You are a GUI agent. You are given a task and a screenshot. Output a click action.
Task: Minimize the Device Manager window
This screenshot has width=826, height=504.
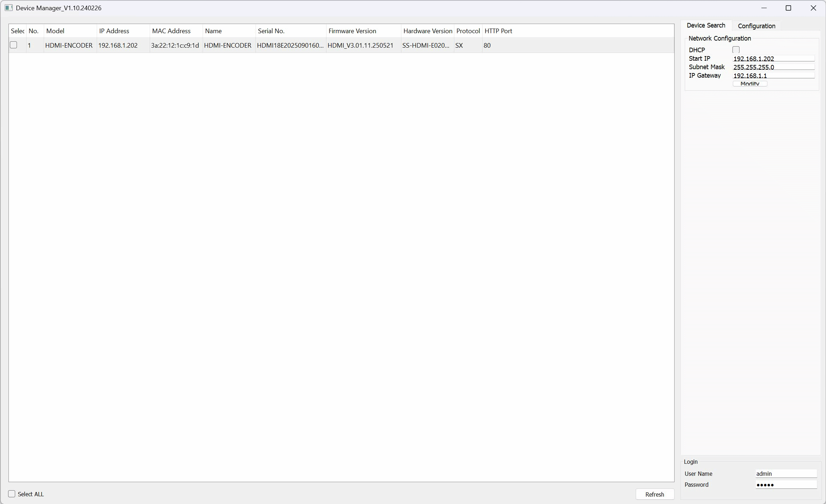(764, 8)
